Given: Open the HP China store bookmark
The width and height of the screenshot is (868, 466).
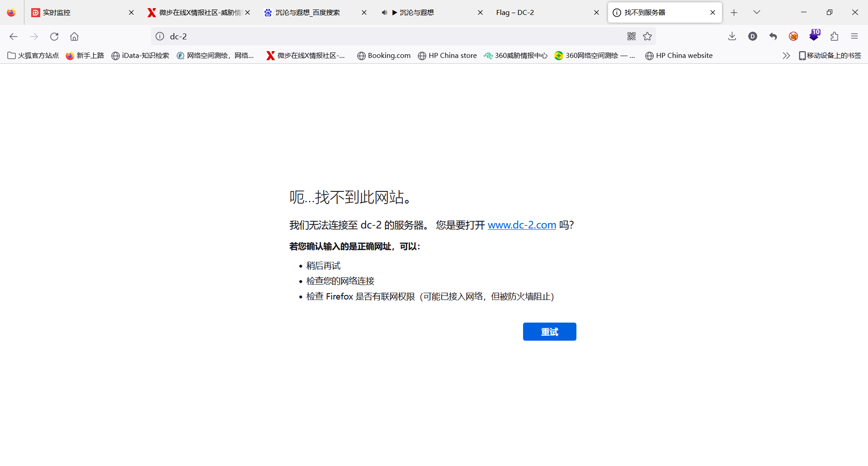Looking at the screenshot, I should [x=447, y=56].
